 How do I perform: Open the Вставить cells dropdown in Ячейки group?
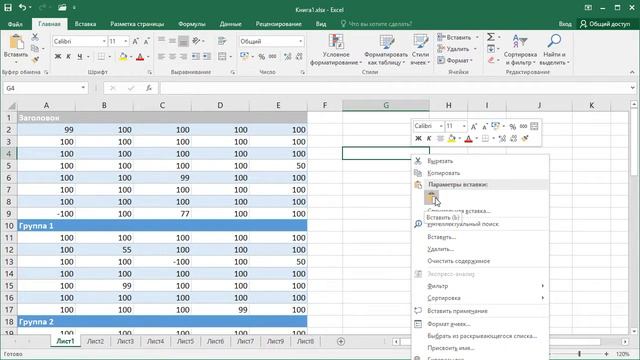pyautogui.click(x=477, y=37)
